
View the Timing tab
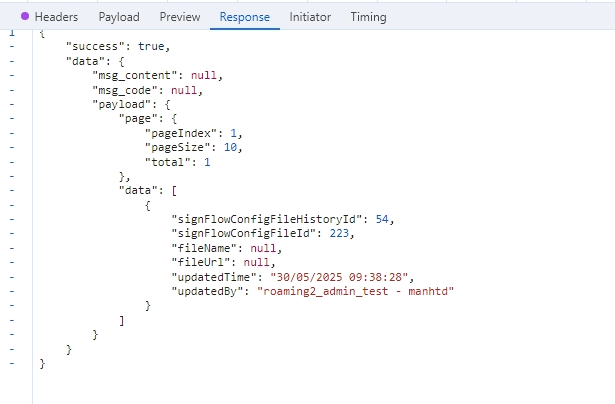click(x=369, y=17)
